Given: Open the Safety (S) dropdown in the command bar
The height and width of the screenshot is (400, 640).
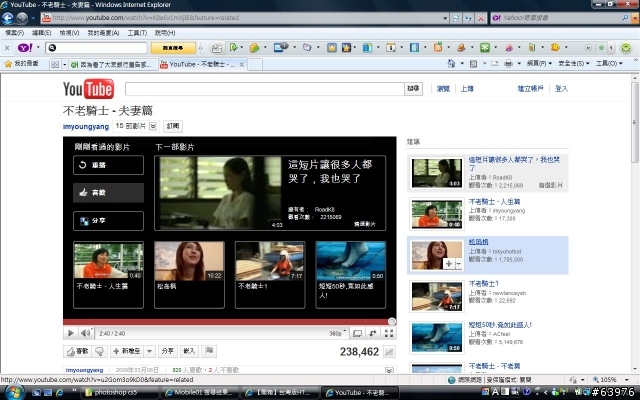Looking at the screenshot, I should (573, 63).
